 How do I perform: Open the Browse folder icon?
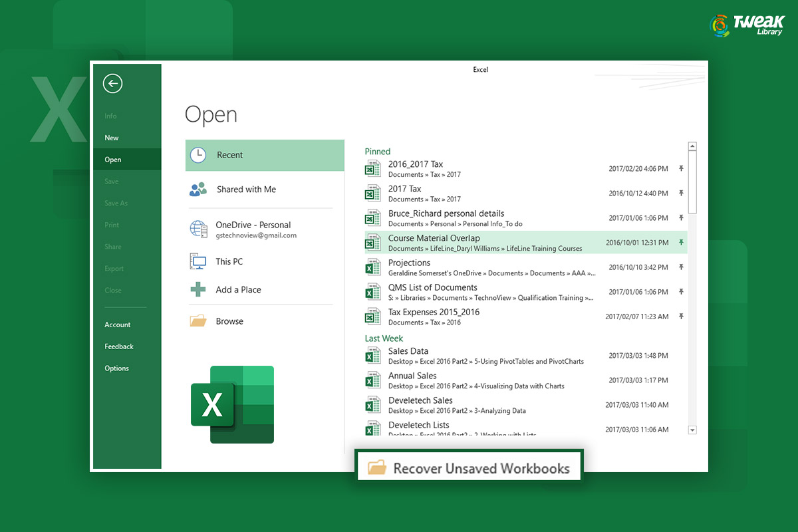click(198, 321)
